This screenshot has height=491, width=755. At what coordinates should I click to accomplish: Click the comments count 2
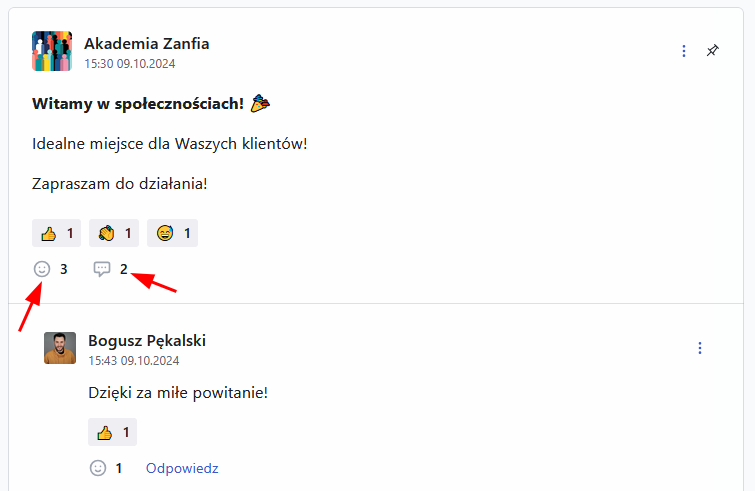pyautogui.click(x=124, y=268)
